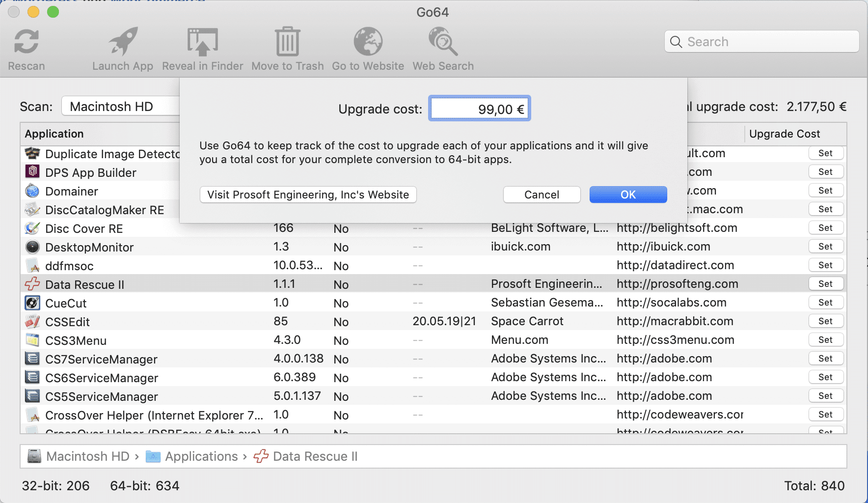Click http://socalabs.com website cell
This screenshot has width=868, height=503.
coord(671,303)
